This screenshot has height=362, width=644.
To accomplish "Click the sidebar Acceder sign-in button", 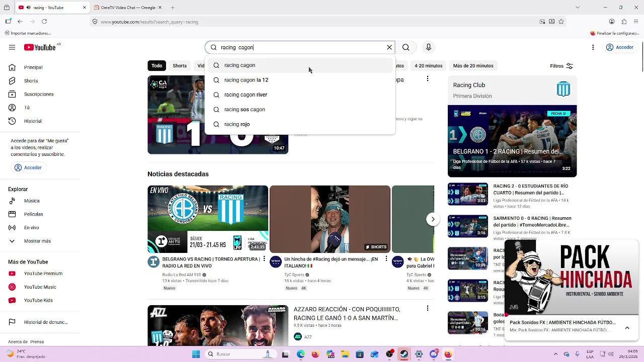I will 28,167.
